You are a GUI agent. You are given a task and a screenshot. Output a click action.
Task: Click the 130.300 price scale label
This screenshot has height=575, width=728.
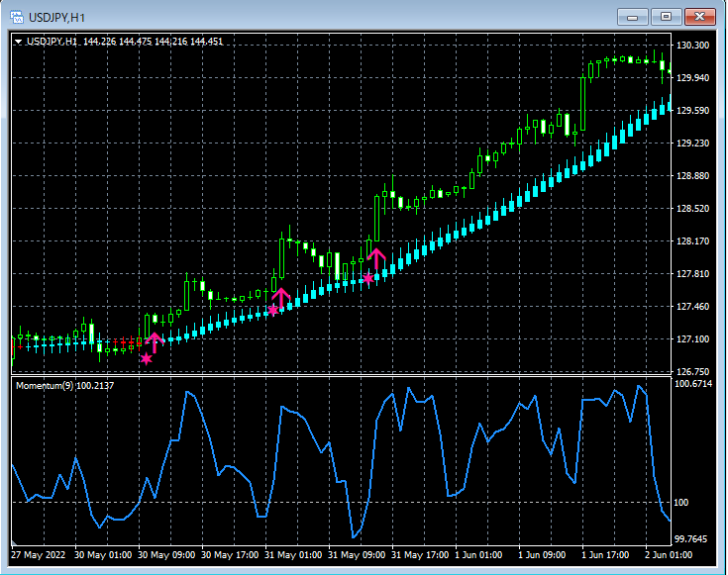(692, 45)
